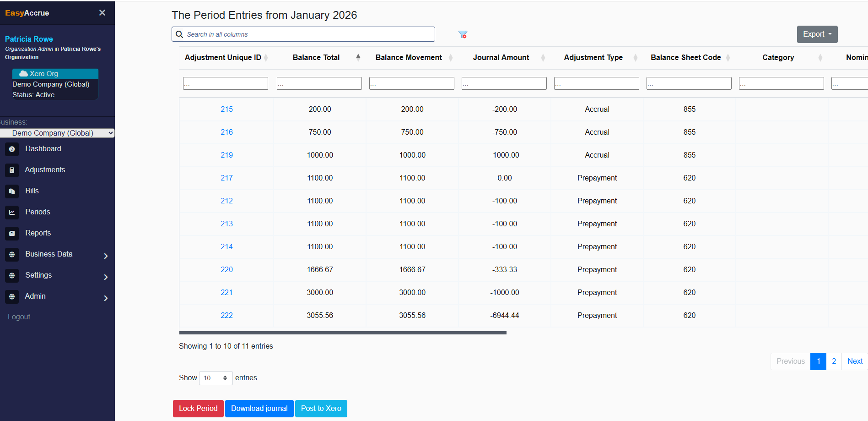Toggle sorting on the Adjustment Type column
Screen dimensions: 868x421
(635, 57)
